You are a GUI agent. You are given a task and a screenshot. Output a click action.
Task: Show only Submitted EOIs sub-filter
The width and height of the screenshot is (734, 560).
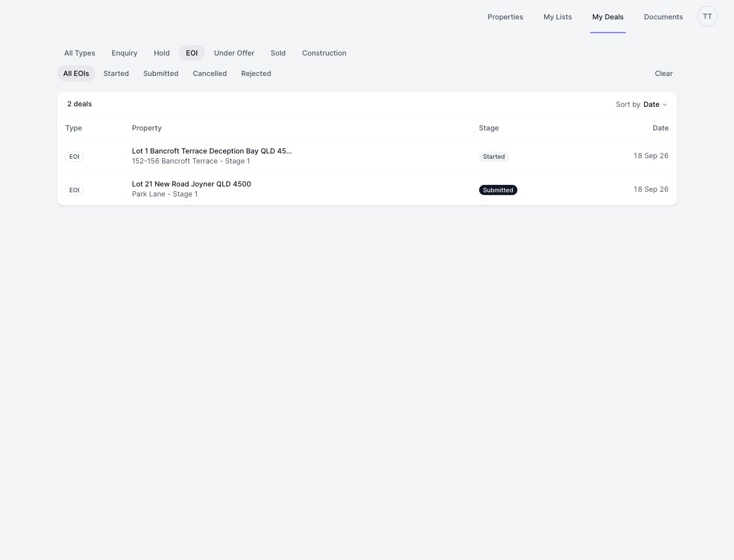pos(160,73)
